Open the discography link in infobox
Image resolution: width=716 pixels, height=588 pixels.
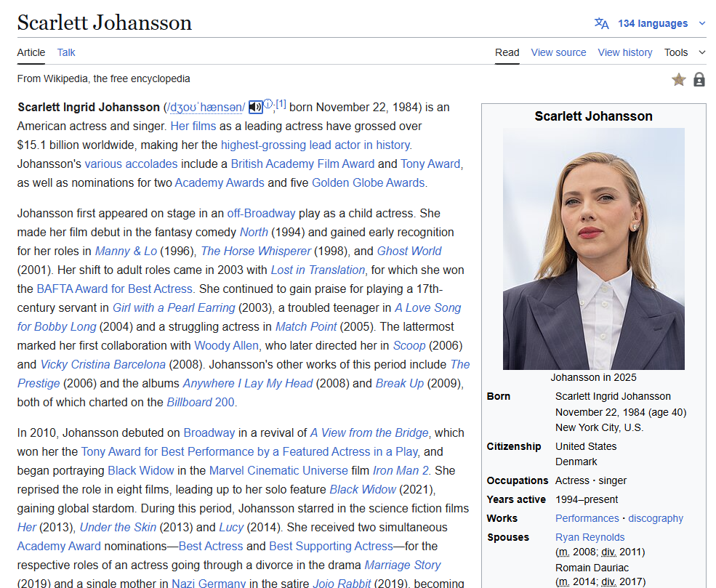[x=656, y=518]
